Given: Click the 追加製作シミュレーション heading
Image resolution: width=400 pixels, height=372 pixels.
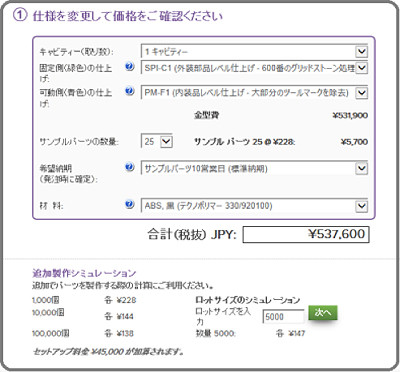Looking at the screenshot, I should pyautogui.click(x=84, y=273).
